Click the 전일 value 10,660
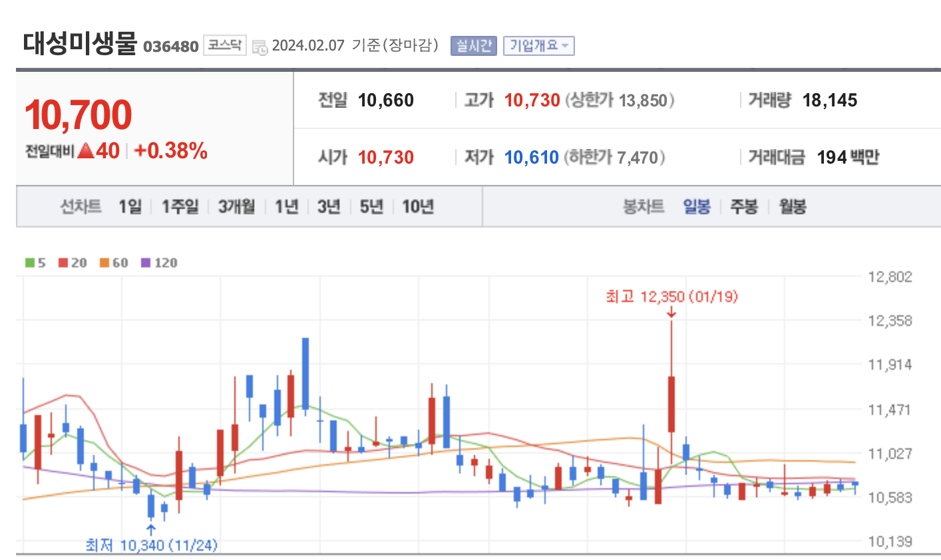The width and height of the screenshot is (941, 560). click(x=386, y=100)
